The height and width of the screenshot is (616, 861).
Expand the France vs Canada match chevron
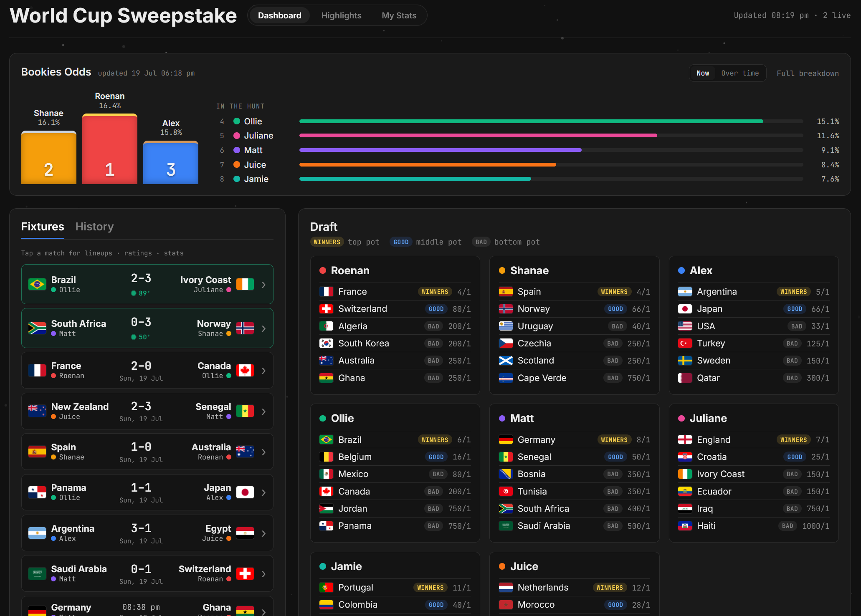pyautogui.click(x=263, y=371)
